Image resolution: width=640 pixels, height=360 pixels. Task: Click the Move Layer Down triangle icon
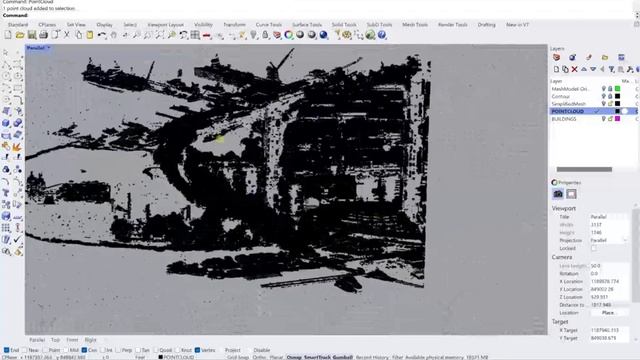coord(593,70)
